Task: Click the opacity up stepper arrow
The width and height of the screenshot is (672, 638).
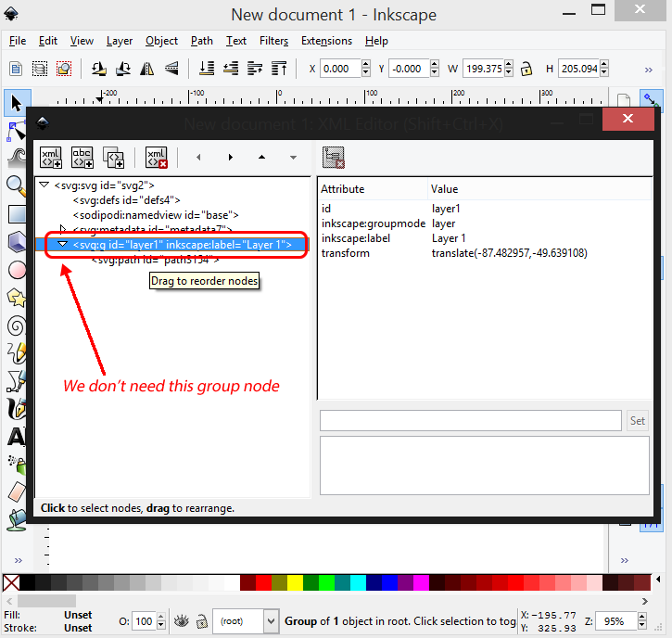Action: tap(161, 617)
